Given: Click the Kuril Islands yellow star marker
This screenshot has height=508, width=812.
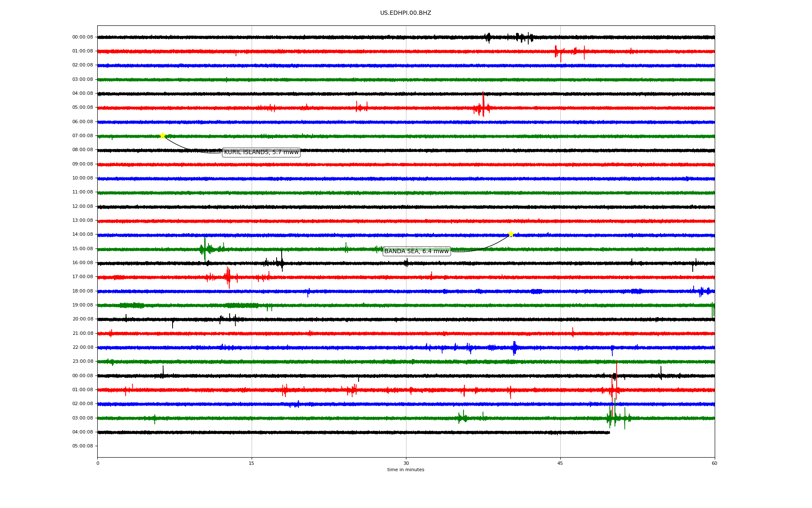Looking at the screenshot, I should (x=162, y=135).
